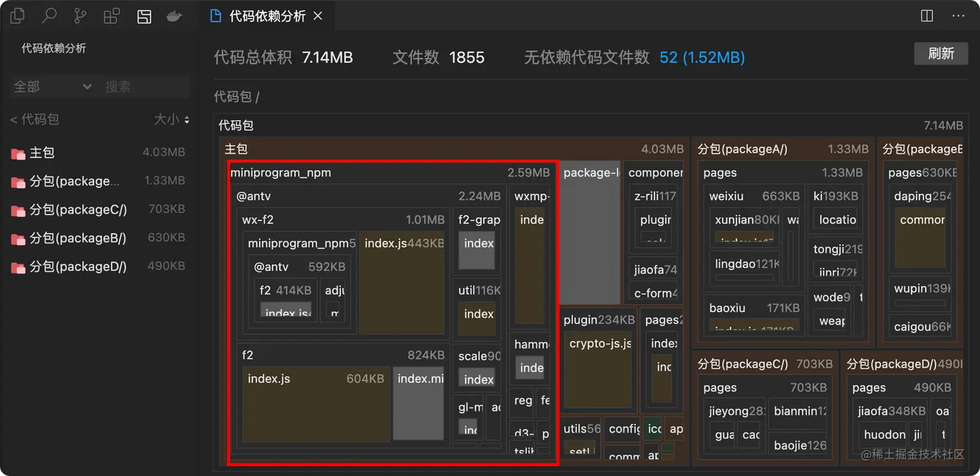980x476 pixels.
Task: Click the 52 (1.52MB) no-dependency files link
Action: pos(702,58)
